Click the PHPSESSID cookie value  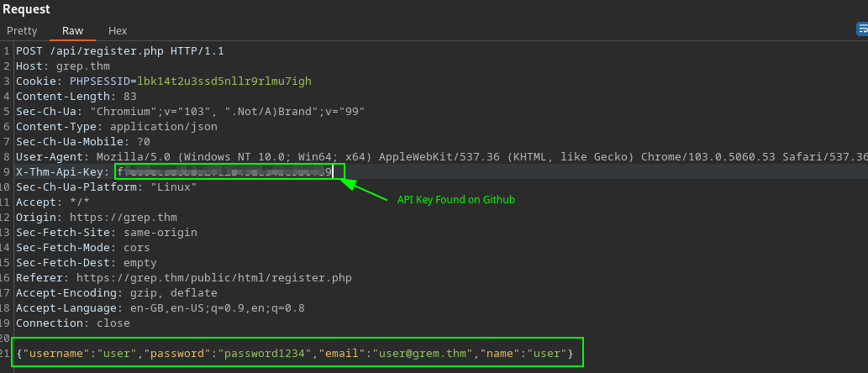(224, 81)
